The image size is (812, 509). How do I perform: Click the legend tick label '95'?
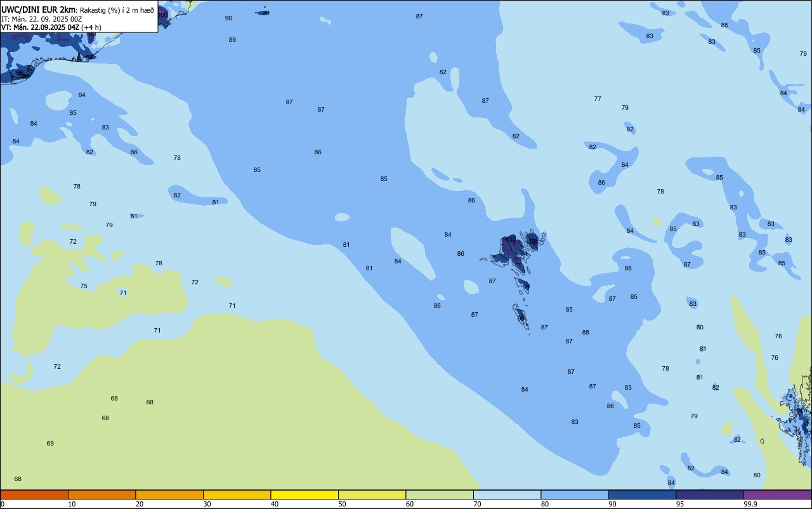click(x=680, y=504)
